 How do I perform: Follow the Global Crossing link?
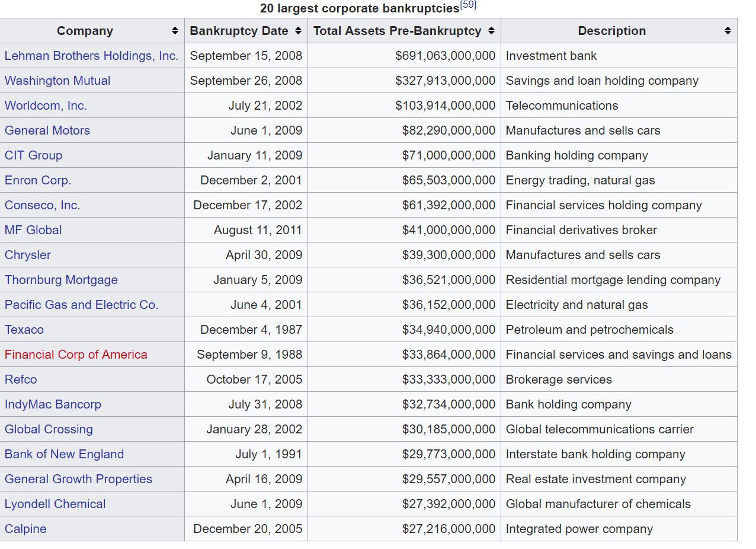49,429
